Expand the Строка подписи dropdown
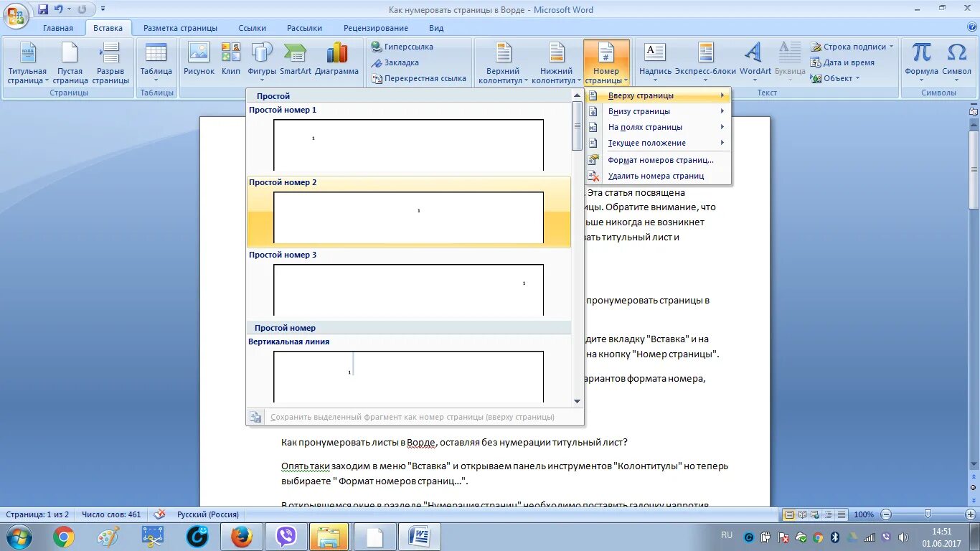Image resolution: width=980 pixels, height=551 pixels. tap(892, 47)
